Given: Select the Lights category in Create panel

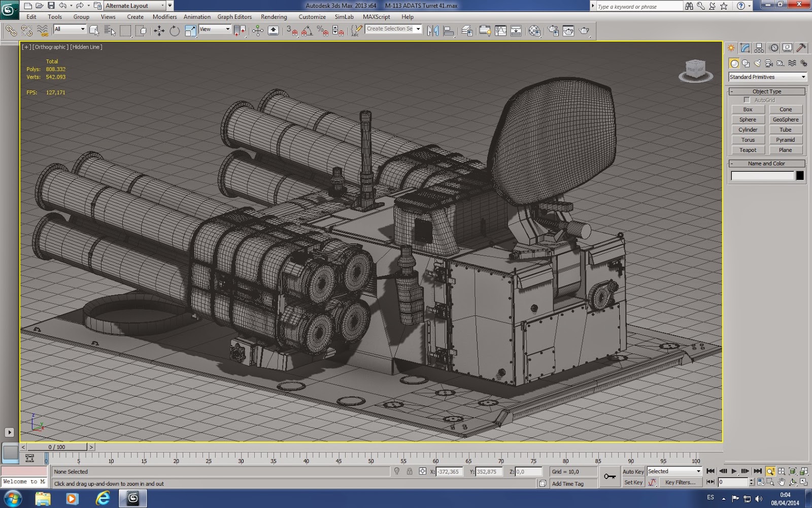Looking at the screenshot, I should (x=758, y=63).
